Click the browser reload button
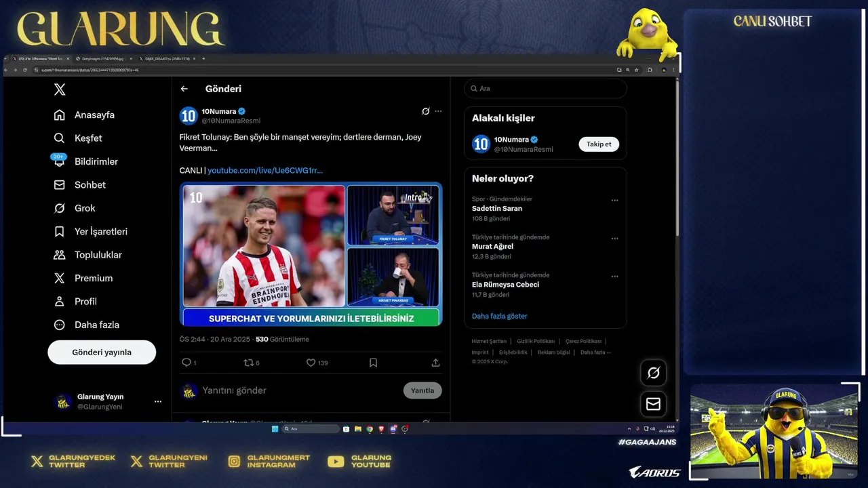 (x=25, y=70)
